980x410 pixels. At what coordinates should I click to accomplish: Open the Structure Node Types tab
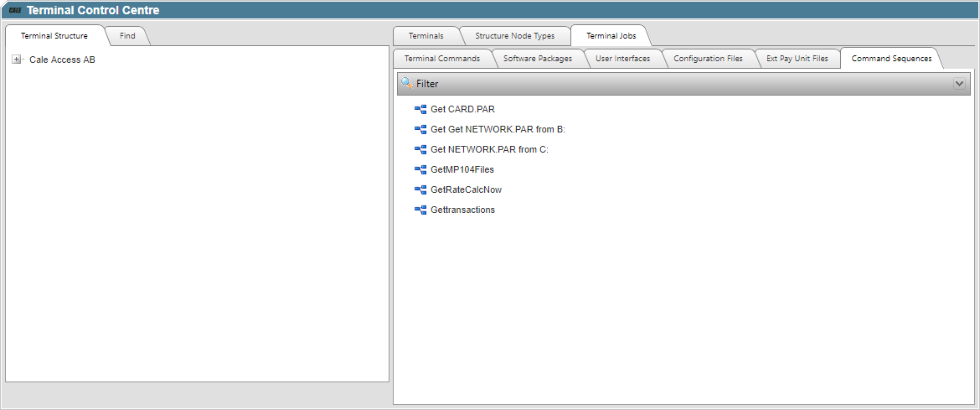coord(515,36)
